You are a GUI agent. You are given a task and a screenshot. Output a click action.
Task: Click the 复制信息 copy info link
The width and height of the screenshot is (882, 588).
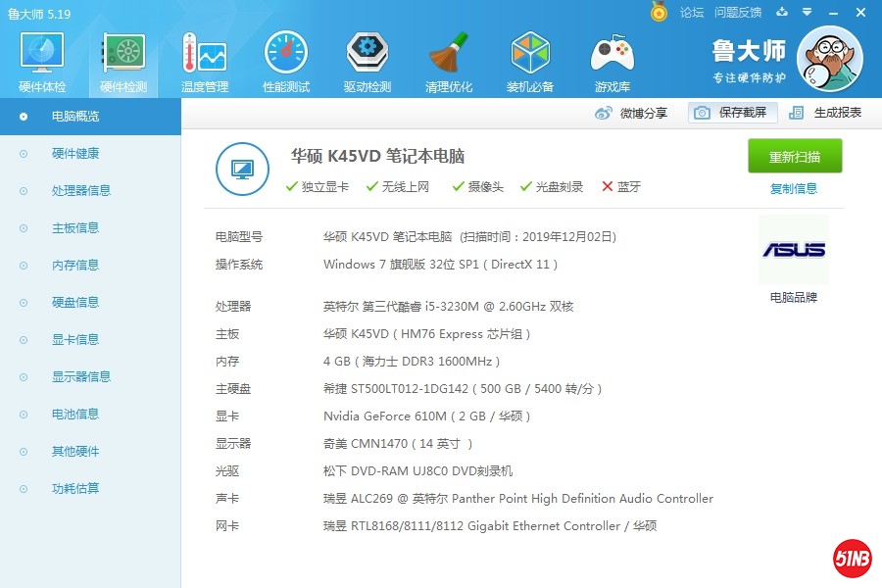point(794,188)
